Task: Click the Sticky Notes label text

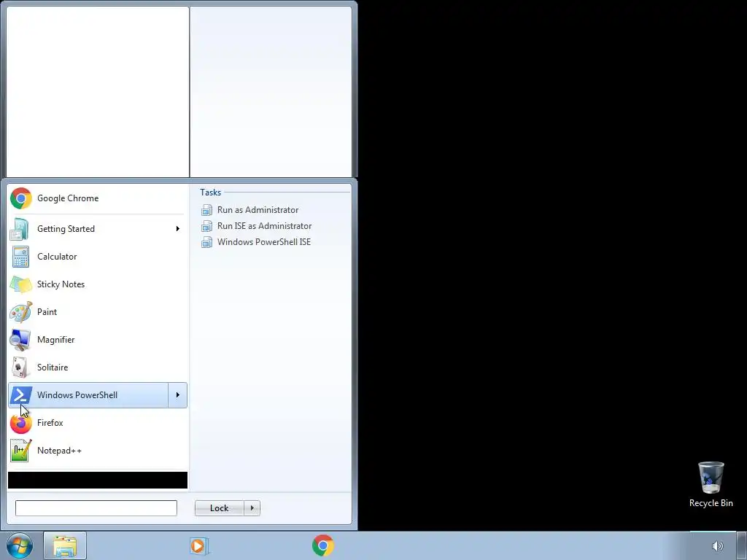Action: pyautogui.click(x=61, y=284)
